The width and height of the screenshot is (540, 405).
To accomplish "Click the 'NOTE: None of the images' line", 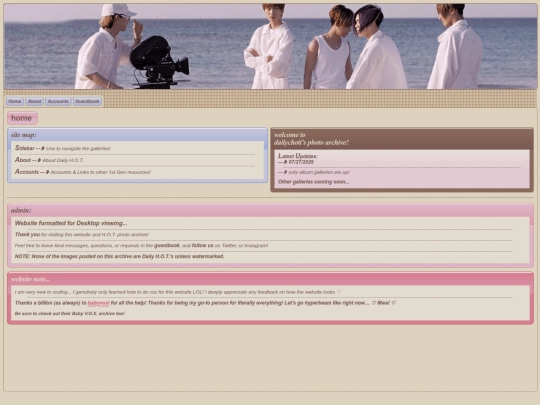I will (x=119, y=256).
